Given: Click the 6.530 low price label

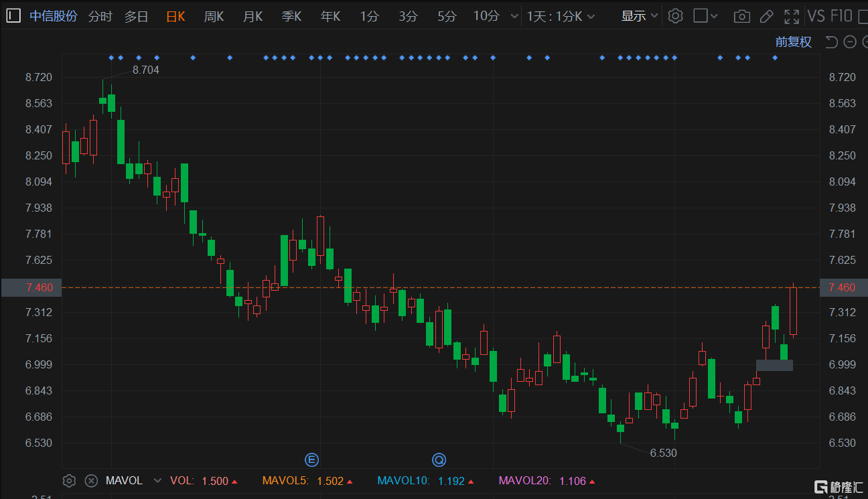Looking at the screenshot, I should point(664,453).
